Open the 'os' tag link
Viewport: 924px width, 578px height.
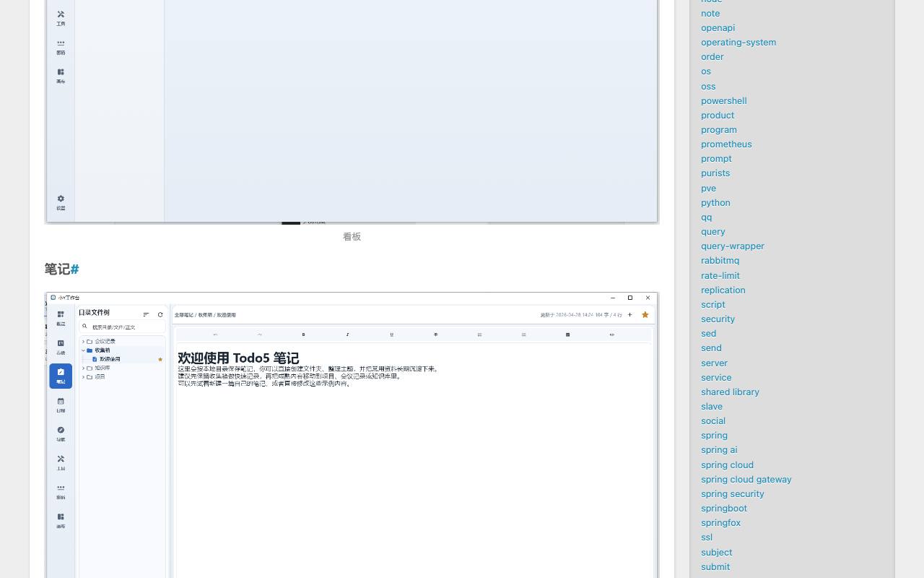(x=706, y=71)
